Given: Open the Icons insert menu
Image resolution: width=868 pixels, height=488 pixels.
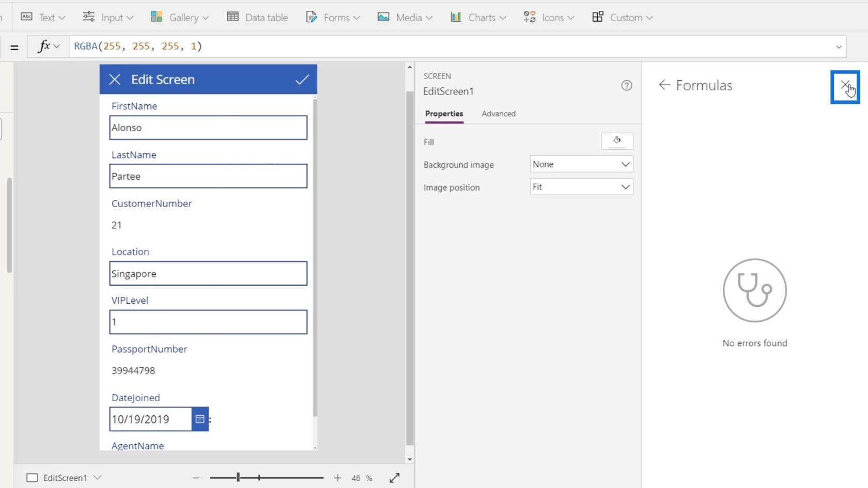Looking at the screenshot, I should 549,18.
